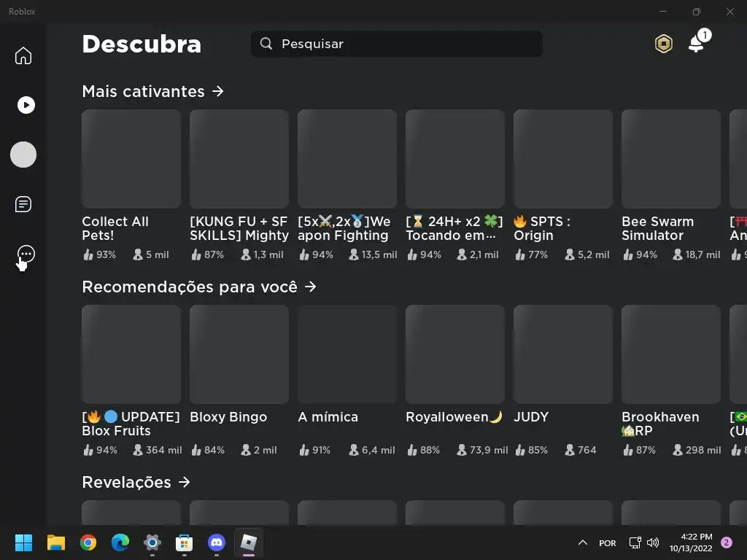
Task: Click the Descubra page heading
Action: coord(142,44)
